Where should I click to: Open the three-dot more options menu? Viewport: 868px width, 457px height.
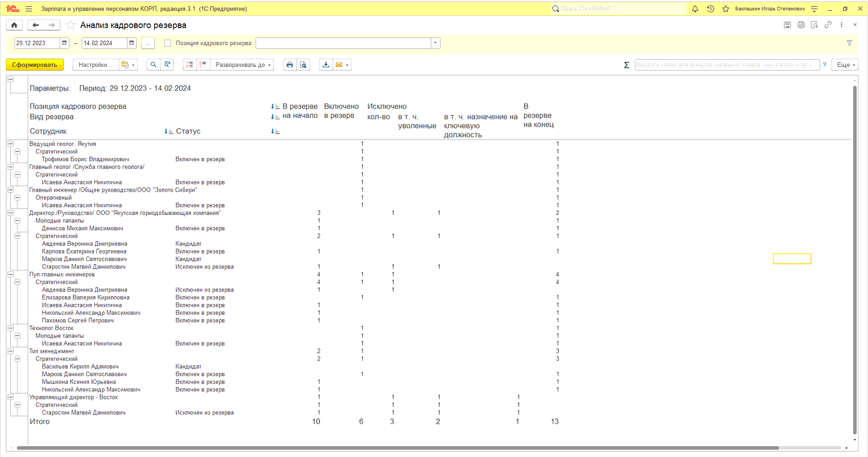point(841,25)
